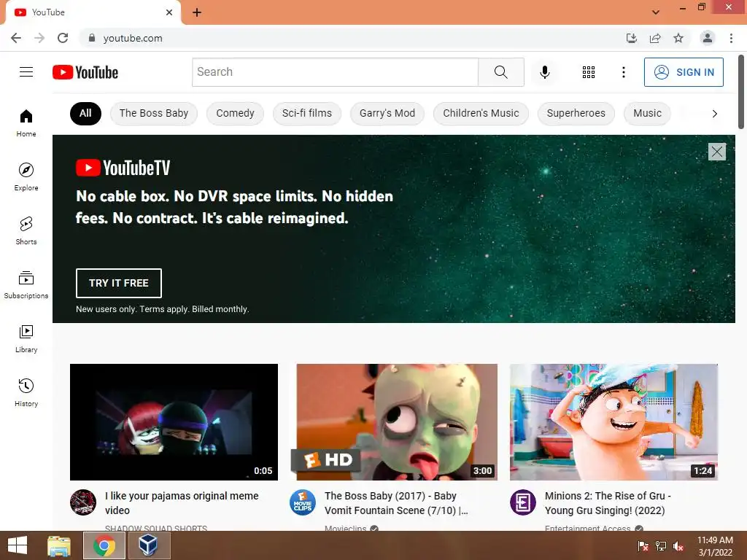Open the hamburger guide menu
This screenshot has width=747, height=560.
(x=26, y=72)
